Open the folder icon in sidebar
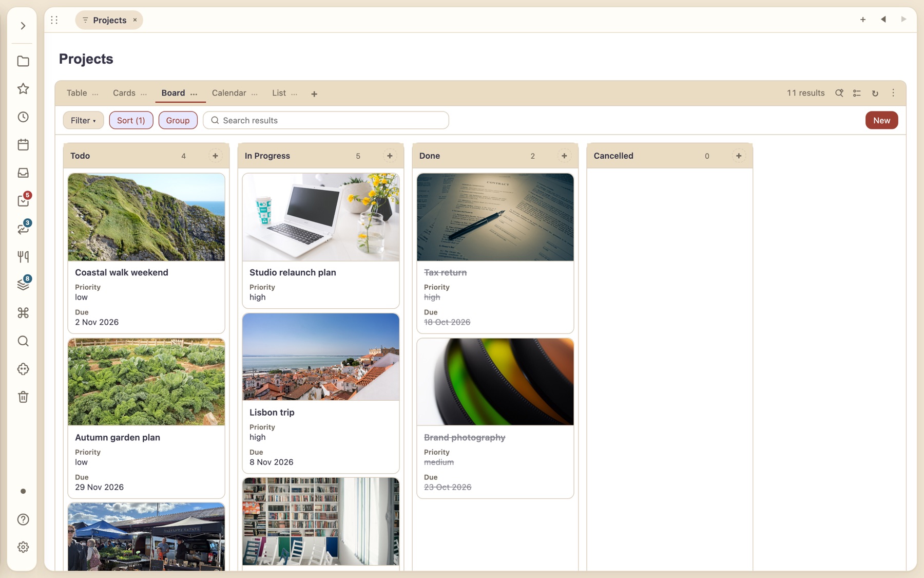This screenshot has height=578, width=924. click(23, 61)
